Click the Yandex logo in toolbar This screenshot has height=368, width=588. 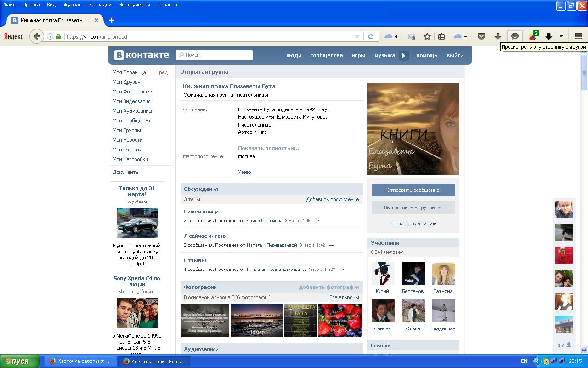[x=14, y=36]
